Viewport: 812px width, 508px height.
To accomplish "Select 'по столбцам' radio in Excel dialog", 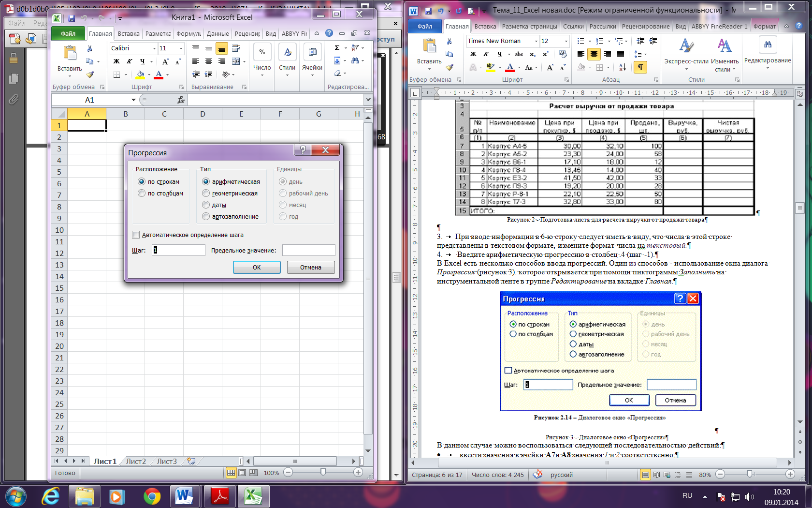I will click(x=142, y=193).
